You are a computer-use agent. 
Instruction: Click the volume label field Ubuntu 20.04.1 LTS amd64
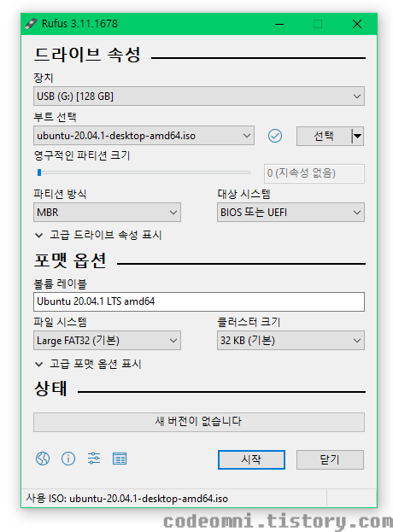click(199, 301)
